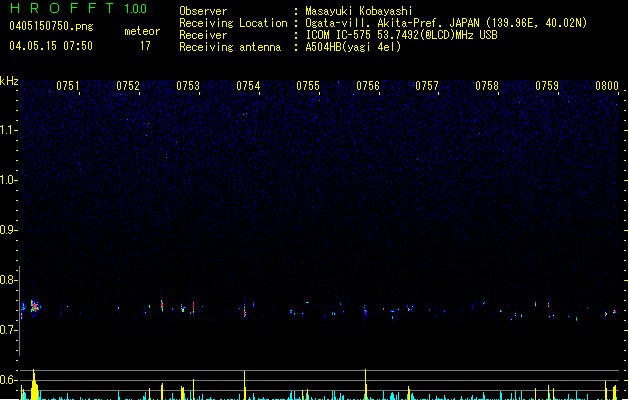Click the 0754 time marker

tap(248, 86)
